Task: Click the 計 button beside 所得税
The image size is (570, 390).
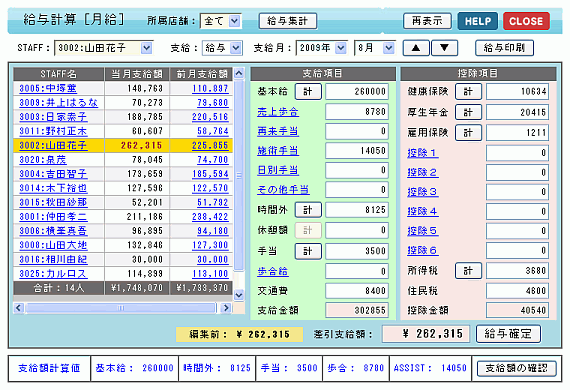Action: coord(468,271)
